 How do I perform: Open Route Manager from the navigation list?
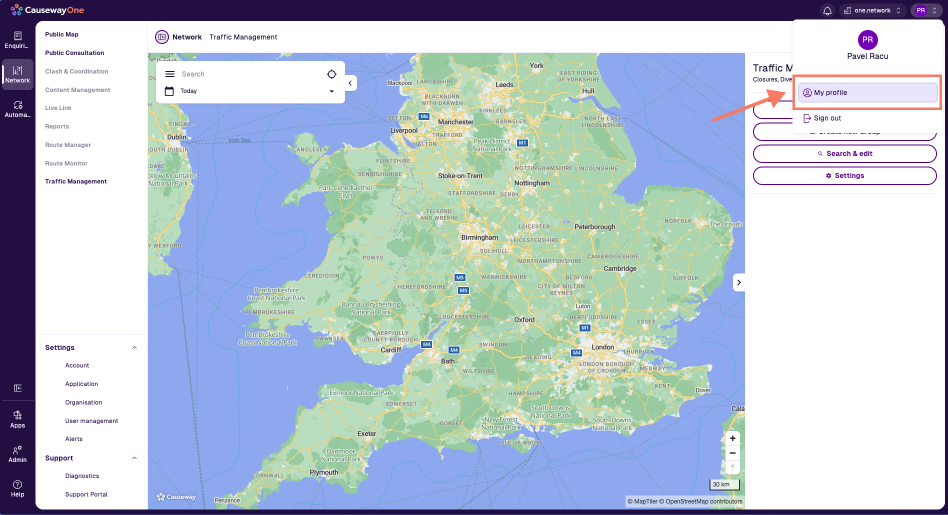coord(68,145)
